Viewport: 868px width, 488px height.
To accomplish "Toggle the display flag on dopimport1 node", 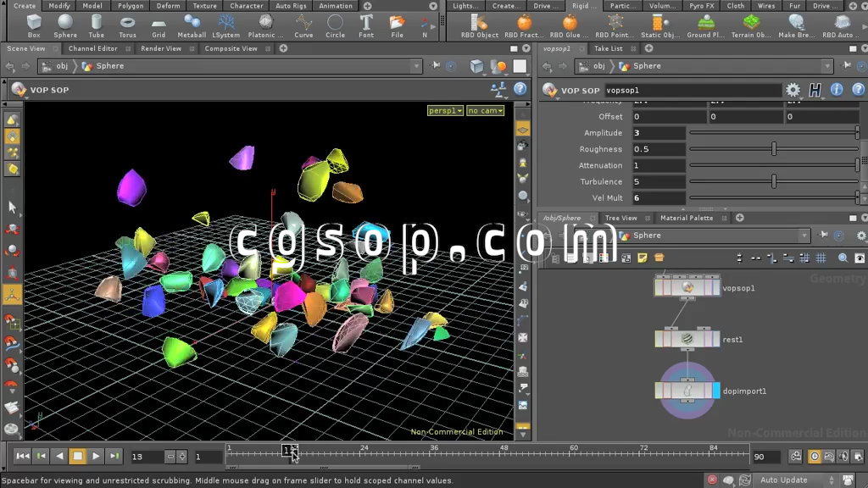I will pos(716,391).
